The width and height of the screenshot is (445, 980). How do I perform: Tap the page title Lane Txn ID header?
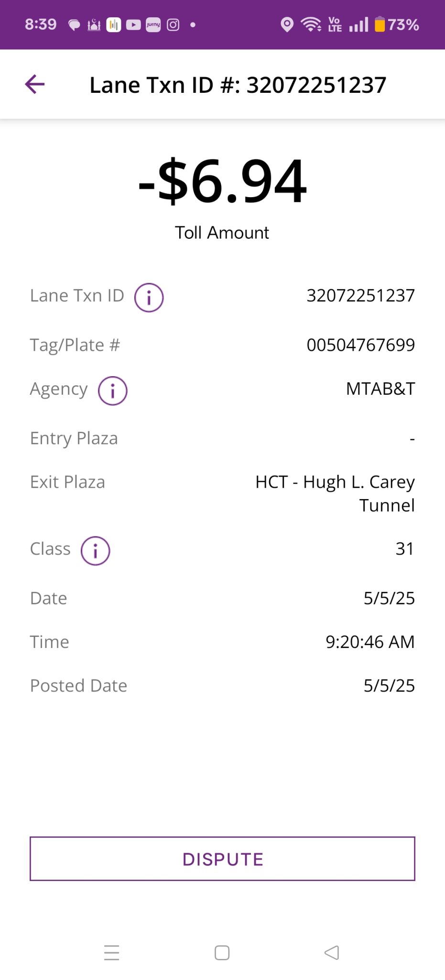238,85
